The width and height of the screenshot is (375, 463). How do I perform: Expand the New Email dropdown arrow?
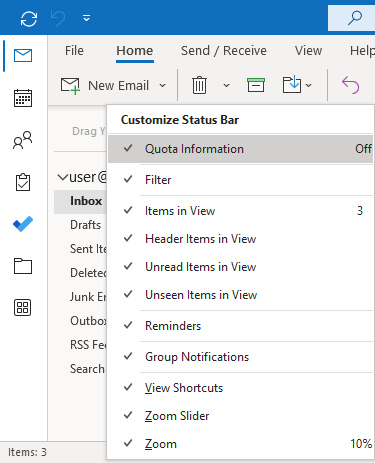(162, 86)
